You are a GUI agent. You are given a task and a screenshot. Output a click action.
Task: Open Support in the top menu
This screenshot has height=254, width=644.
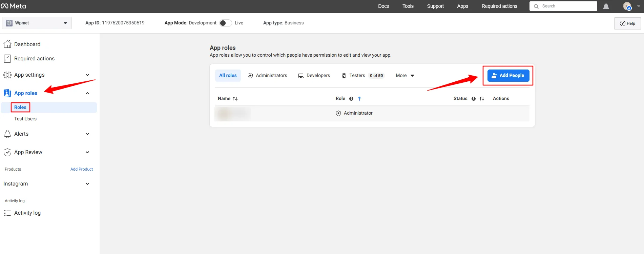(435, 6)
